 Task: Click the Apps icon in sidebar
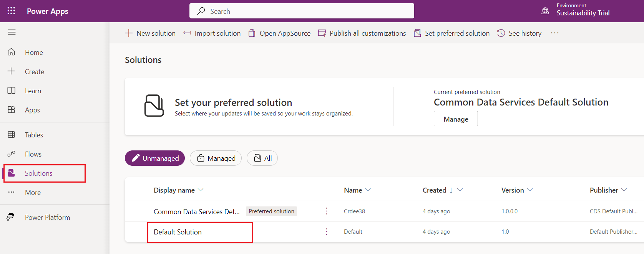[12, 109]
